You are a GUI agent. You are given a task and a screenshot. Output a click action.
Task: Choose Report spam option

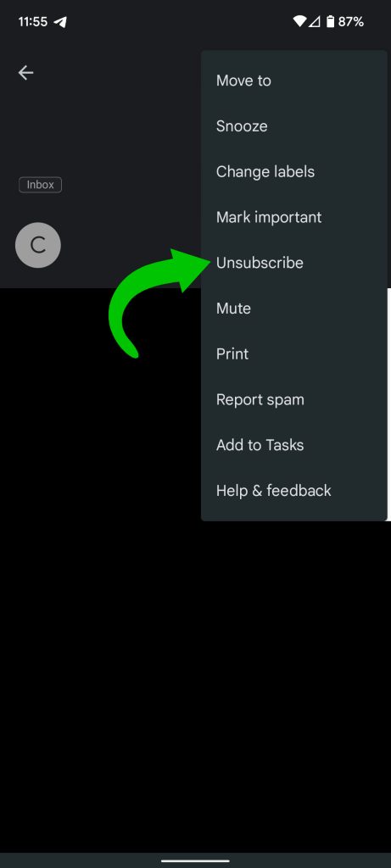point(294,399)
